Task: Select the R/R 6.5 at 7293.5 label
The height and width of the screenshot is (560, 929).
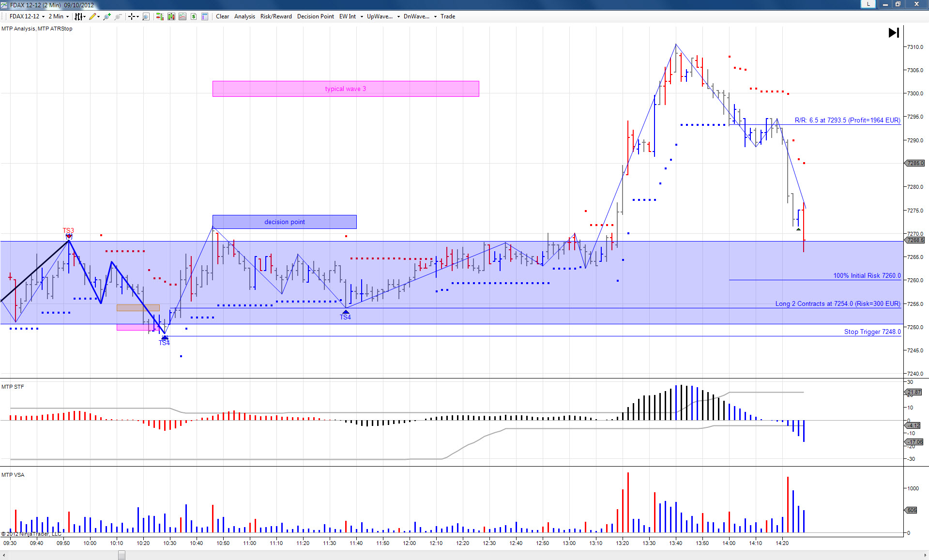Action: tap(847, 121)
